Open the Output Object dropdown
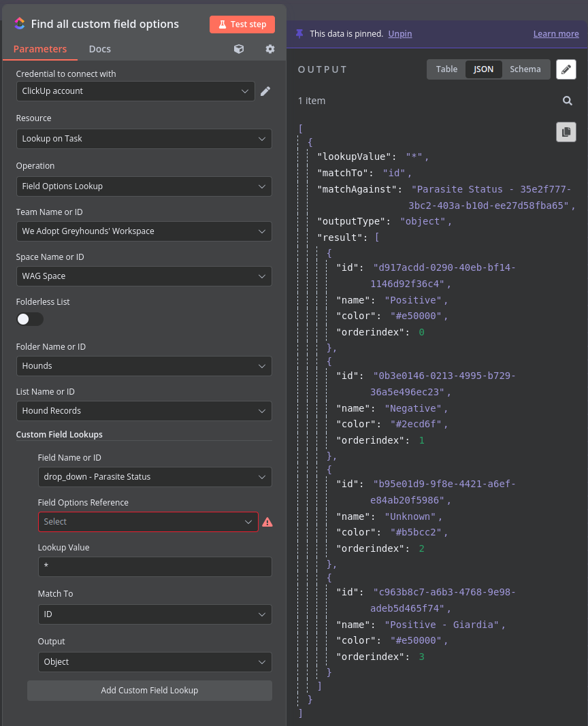This screenshot has width=588, height=726. [154, 662]
